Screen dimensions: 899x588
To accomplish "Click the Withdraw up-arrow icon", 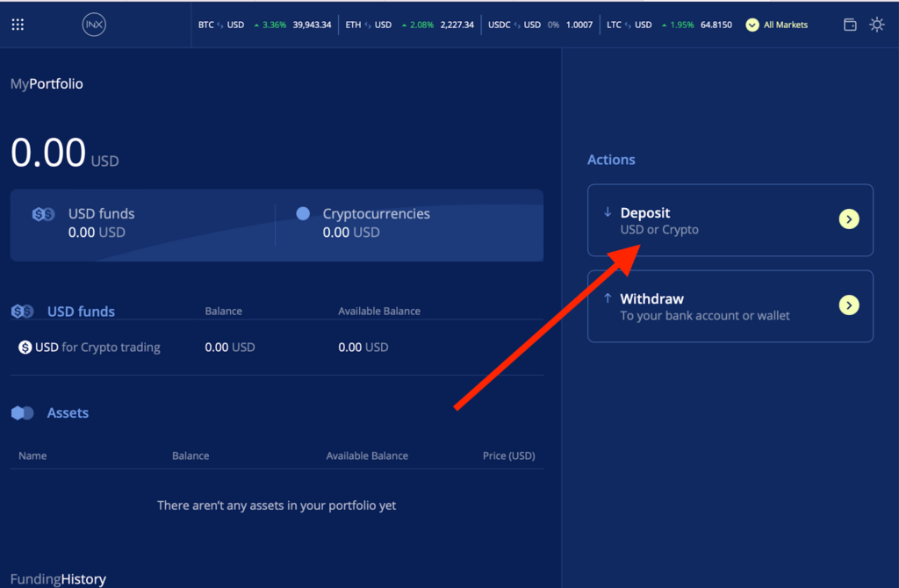I will click(x=608, y=298).
